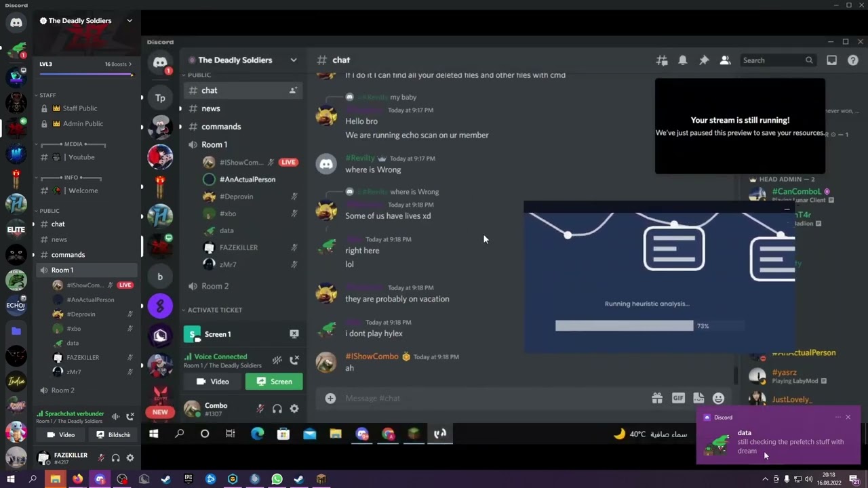Click the server boosts arrow beside 16 Boosts
This screenshot has width=868, height=488.
130,64
